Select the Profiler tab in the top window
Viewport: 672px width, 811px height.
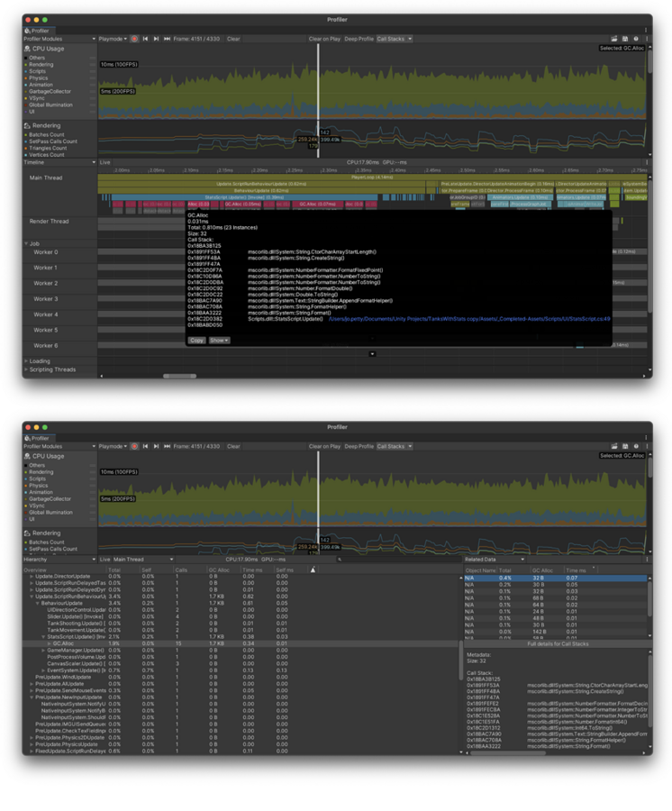click(38, 31)
